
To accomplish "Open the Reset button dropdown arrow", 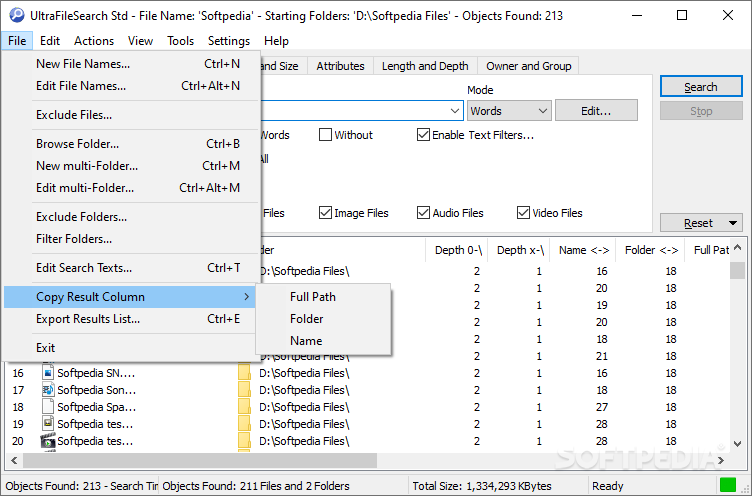I will pos(733,223).
